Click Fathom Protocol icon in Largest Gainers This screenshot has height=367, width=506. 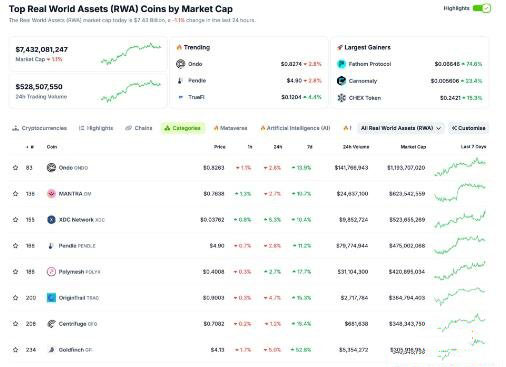pos(341,64)
